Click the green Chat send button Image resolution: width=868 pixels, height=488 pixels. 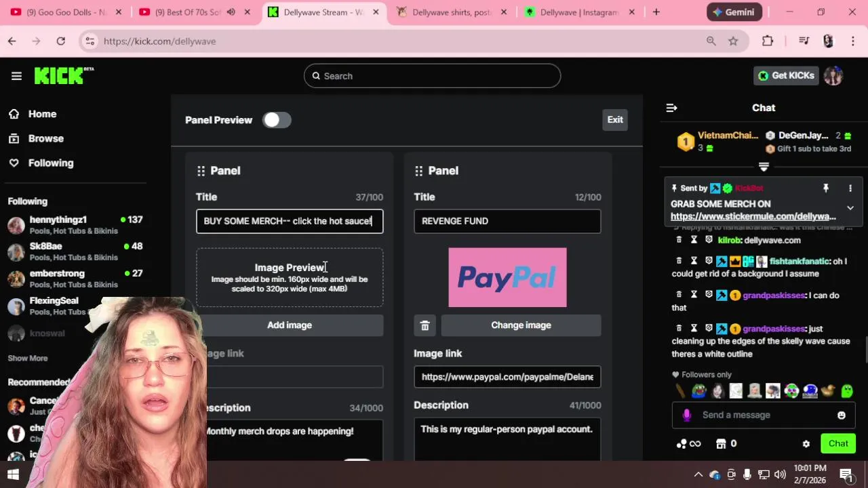pyautogui.click(x=838, y=444)
